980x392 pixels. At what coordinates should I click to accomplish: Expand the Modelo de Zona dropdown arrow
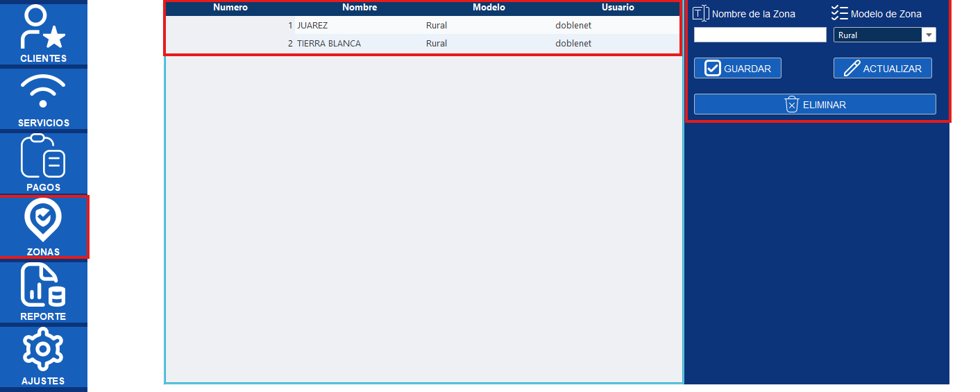pos(928,35)
